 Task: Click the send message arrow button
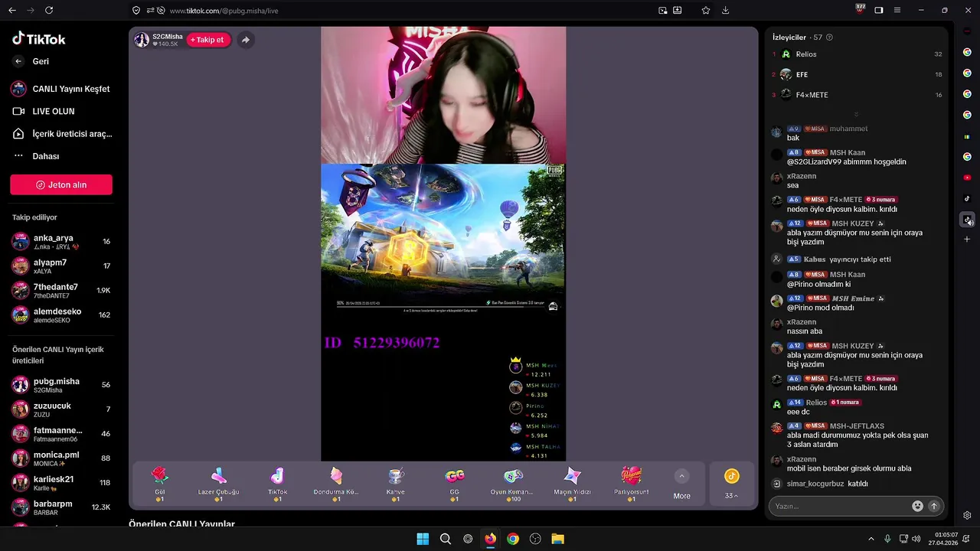pyautogui.click(x=933, y=506)
